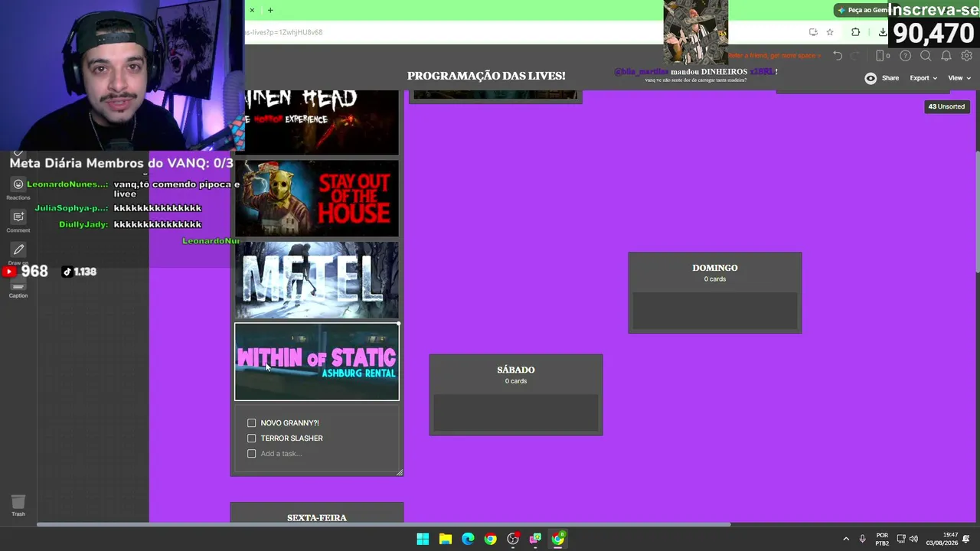Click the horizontal scrollbar at the board bottom
The height and width of the screenshot is (551, 980).
pos(383,524)
